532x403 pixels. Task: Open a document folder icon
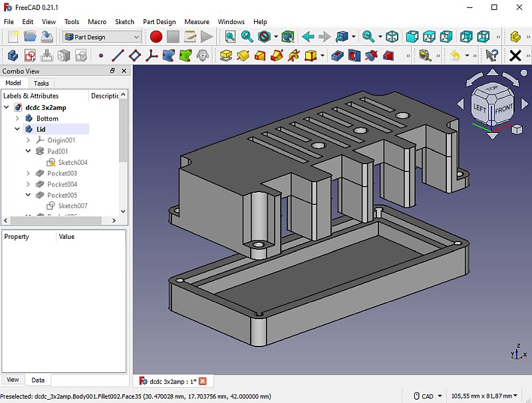(x=30, y=37)
